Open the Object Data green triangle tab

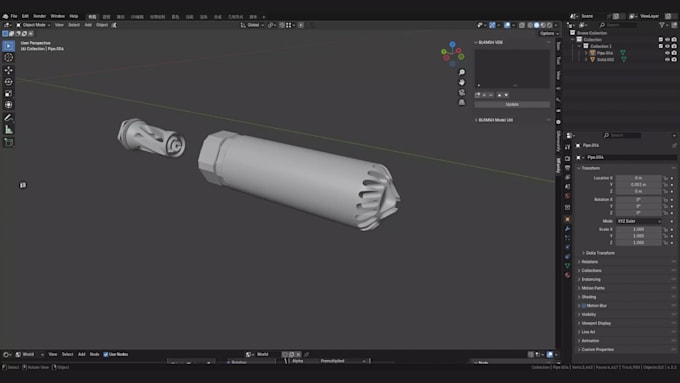pos(567,265)
